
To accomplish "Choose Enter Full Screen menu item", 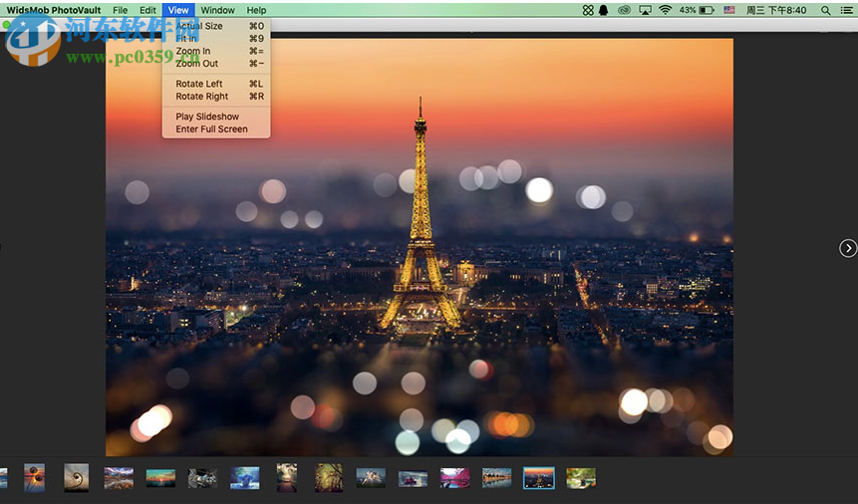I will click(x=216, y=129).
